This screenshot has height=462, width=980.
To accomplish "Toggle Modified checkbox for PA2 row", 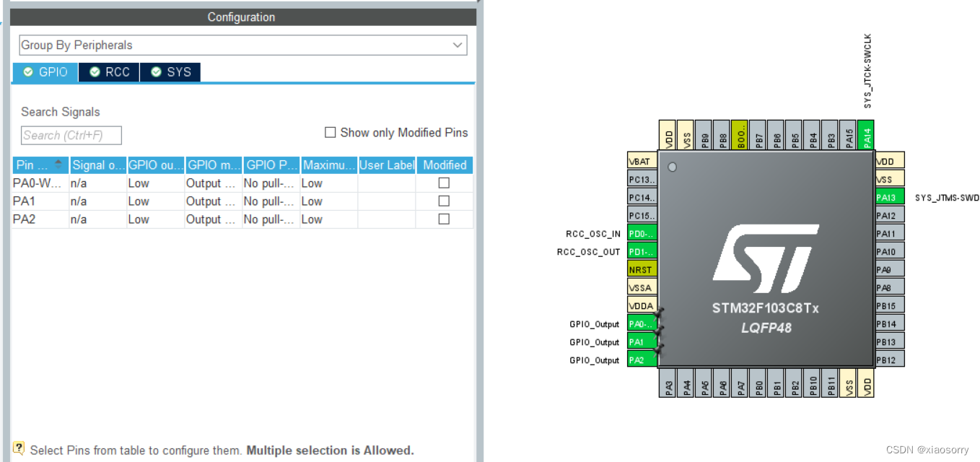I will pyautogui.click(x=444, y=219).
